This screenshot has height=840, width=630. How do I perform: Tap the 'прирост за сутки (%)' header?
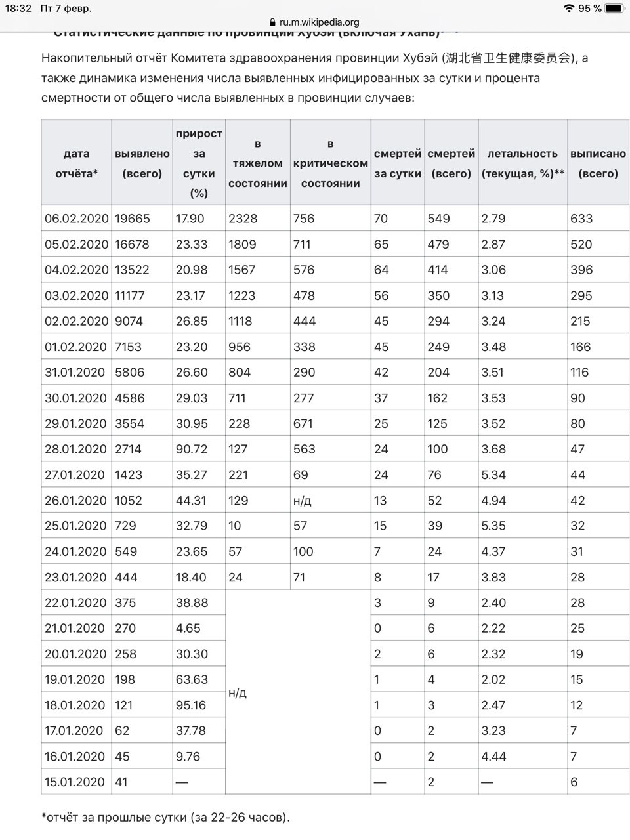(x=199, y=163)
